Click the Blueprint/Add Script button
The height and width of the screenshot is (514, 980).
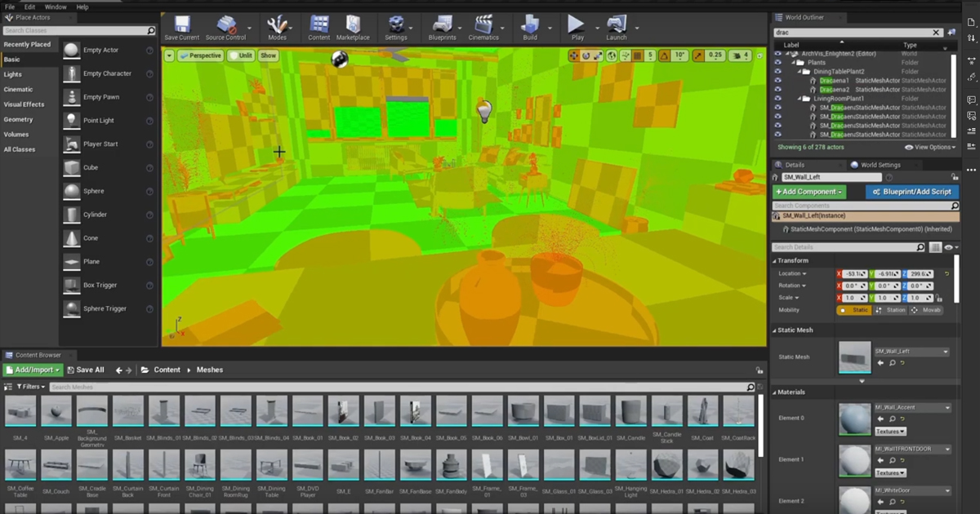pyautogui.click(x=911, y=192)
